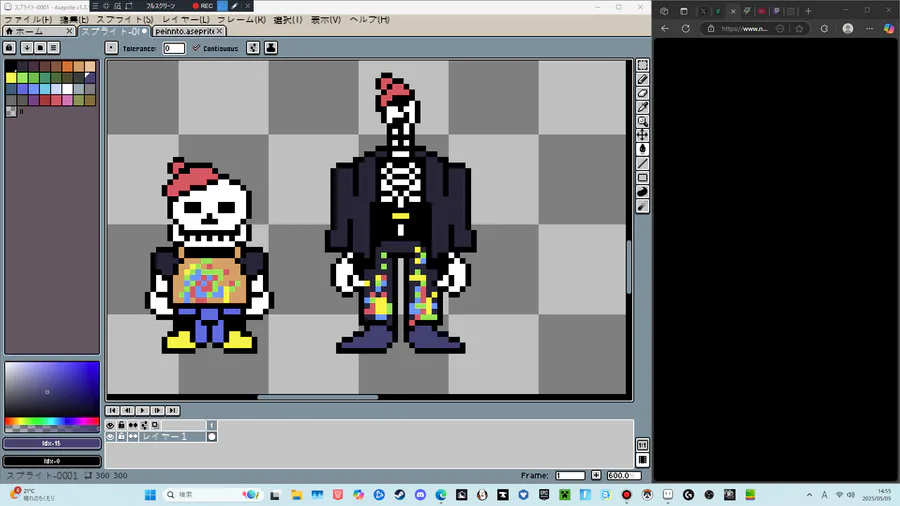Open the フレーム(R) menu
The height and width of the screenshot is (506, 900).
click(241, 20)
